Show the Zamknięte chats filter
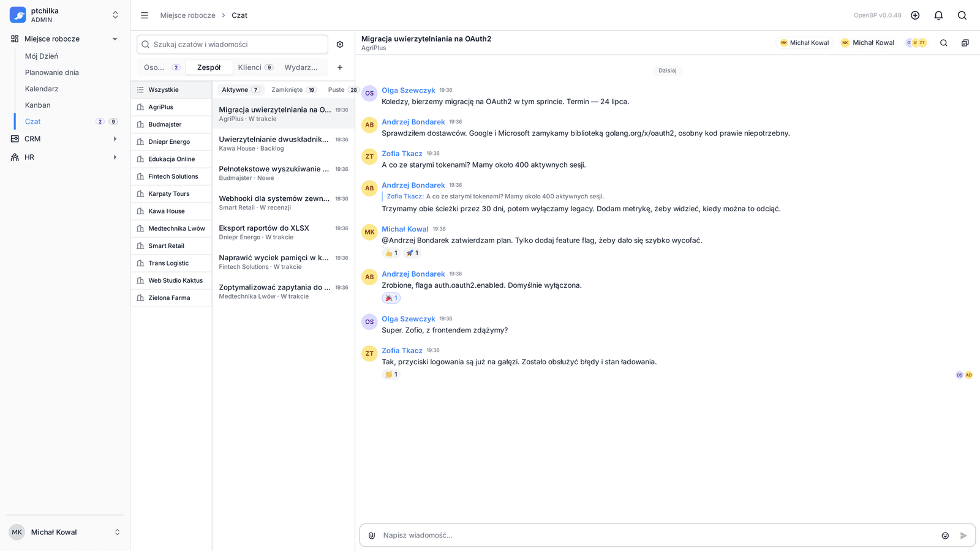980x551 pixels. [294, 90]
